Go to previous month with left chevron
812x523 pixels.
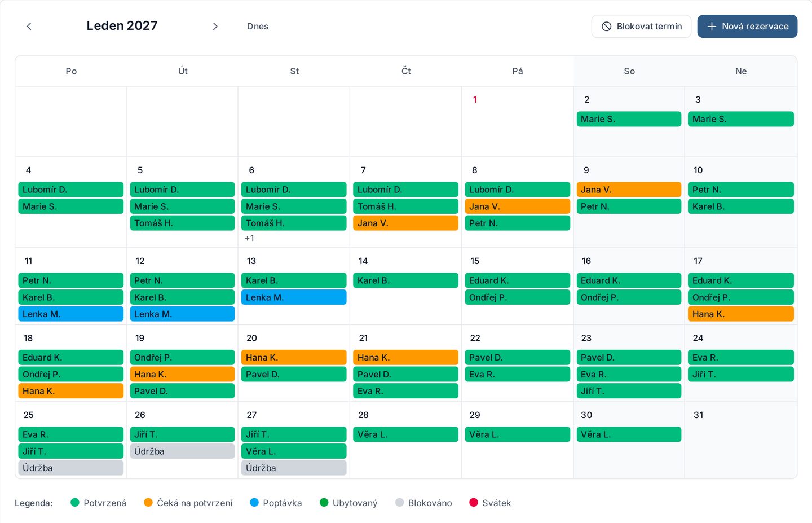point(29,27)
